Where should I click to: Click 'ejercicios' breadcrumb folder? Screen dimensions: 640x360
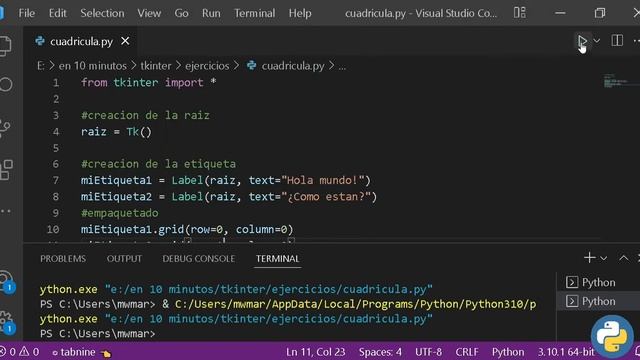207,66
